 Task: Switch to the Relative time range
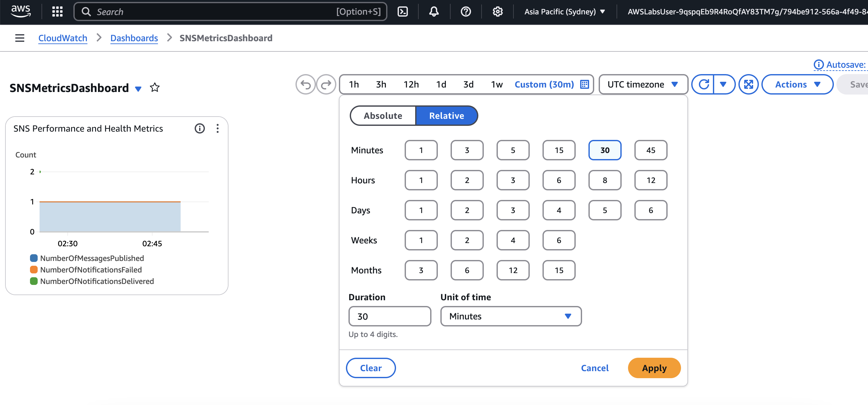[x=446, y=116]
